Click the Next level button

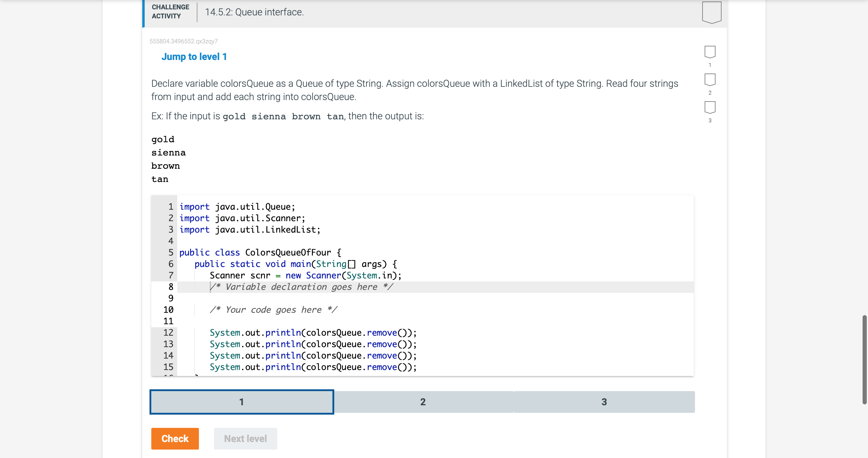[245, 438]
